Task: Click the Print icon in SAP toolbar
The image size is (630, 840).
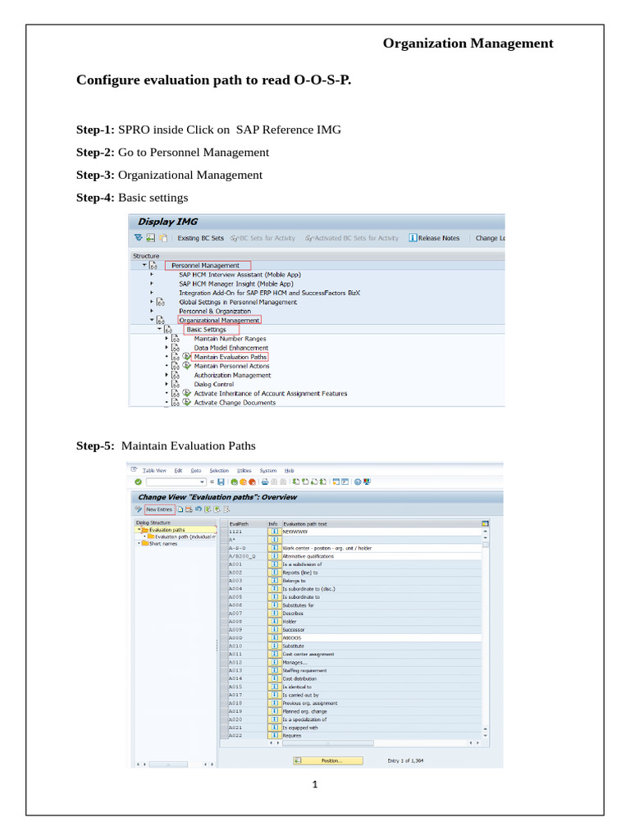Action: point(265,482)
